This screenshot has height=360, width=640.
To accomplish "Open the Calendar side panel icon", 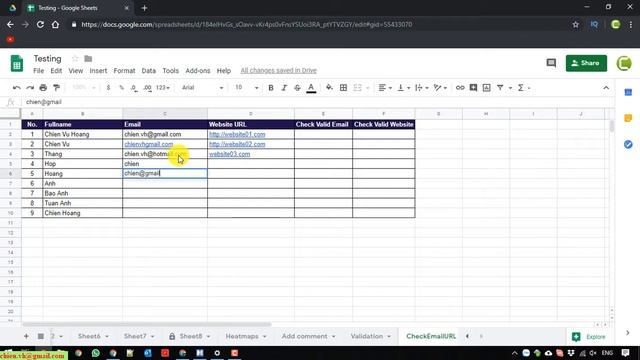I will tap(628, 93).
